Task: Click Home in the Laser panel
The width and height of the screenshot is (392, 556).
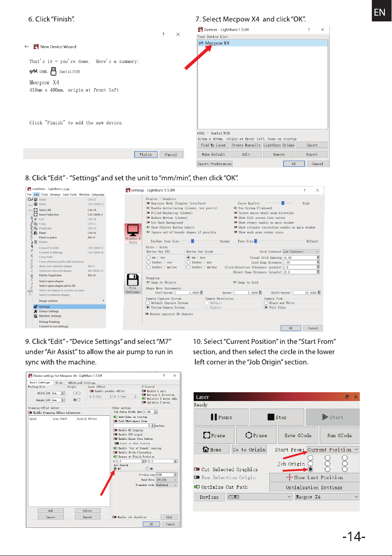Action: pos(212,449)
